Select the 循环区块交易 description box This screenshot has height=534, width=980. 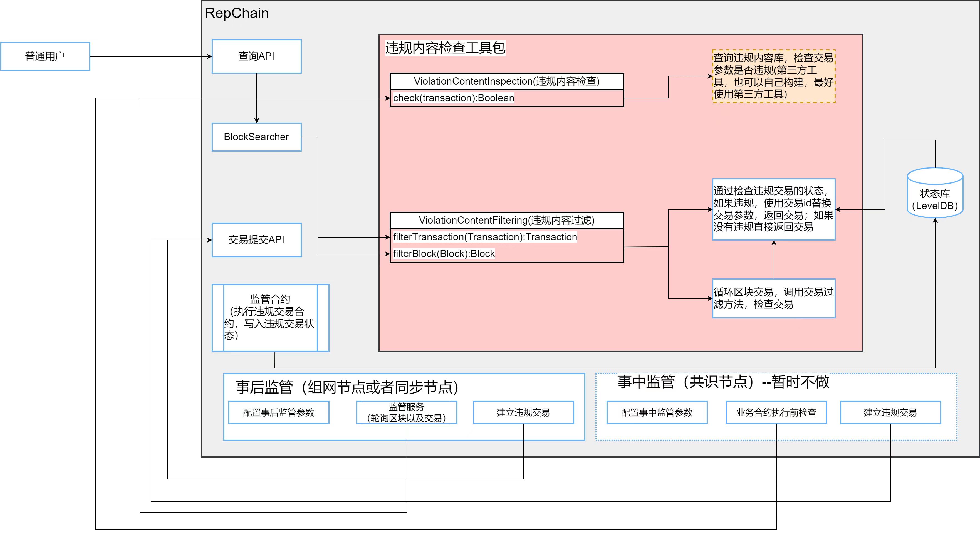pos(774,298)
